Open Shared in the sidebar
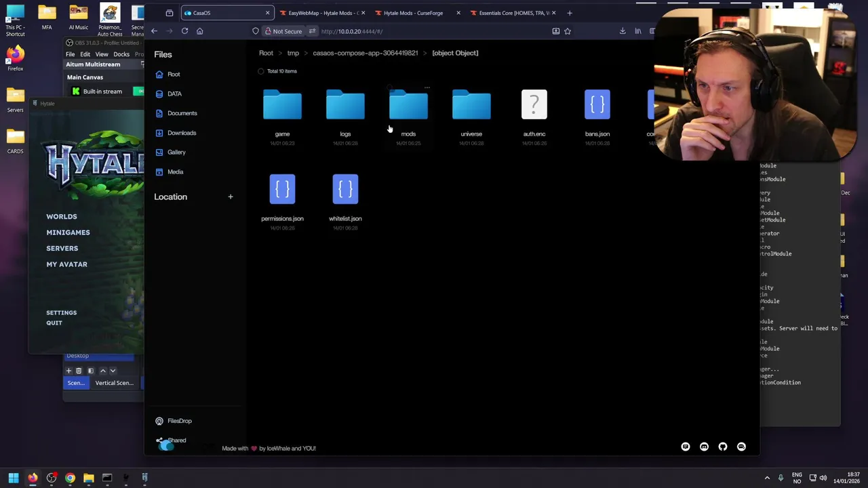 tap(171, 441)
